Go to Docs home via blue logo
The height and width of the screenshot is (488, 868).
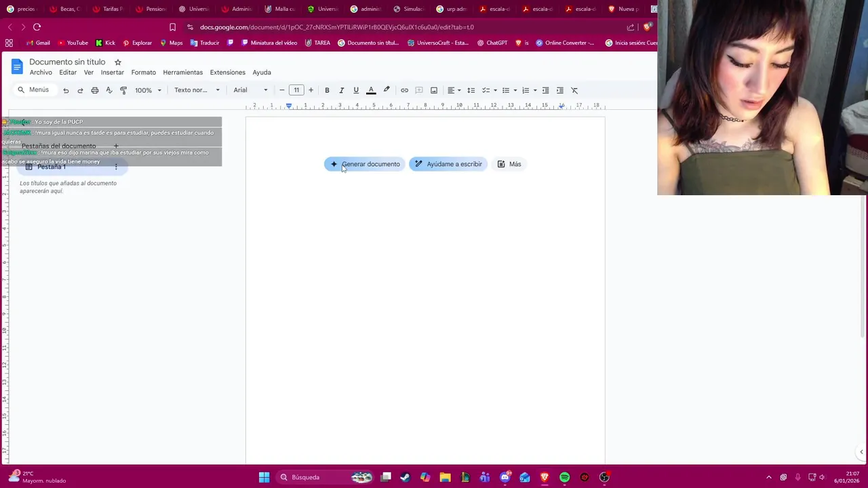click(17, 66)
